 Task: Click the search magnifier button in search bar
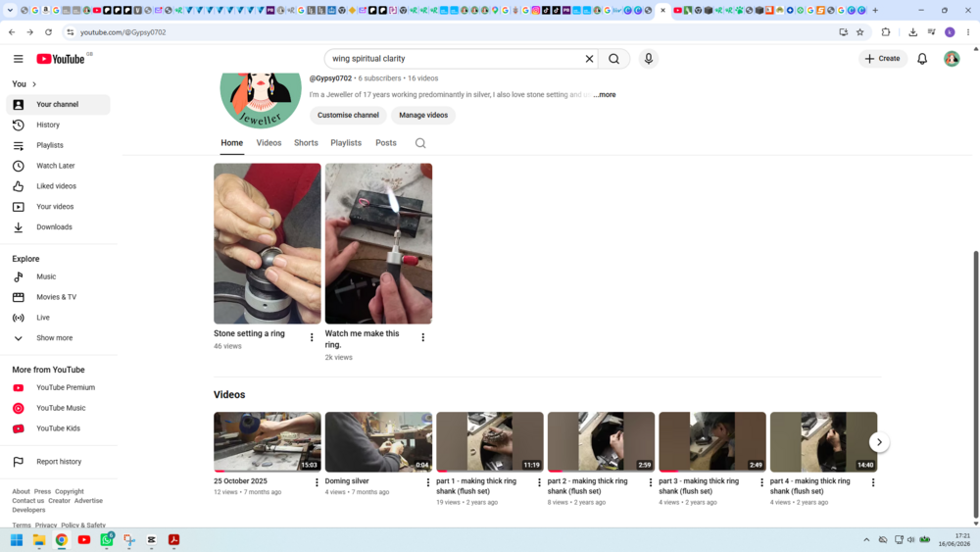click(613, 59)
